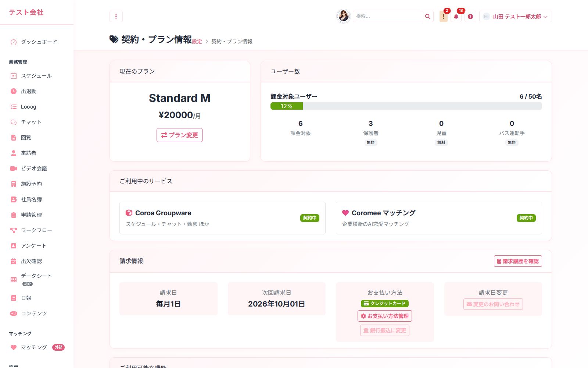
Task: Click the 出欠確認 calendar-check icon
Action: (14, 261)
